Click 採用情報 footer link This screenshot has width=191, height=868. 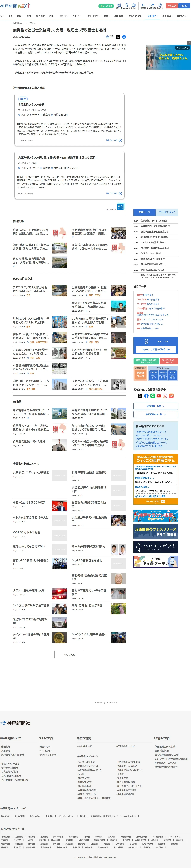(5, 751)
